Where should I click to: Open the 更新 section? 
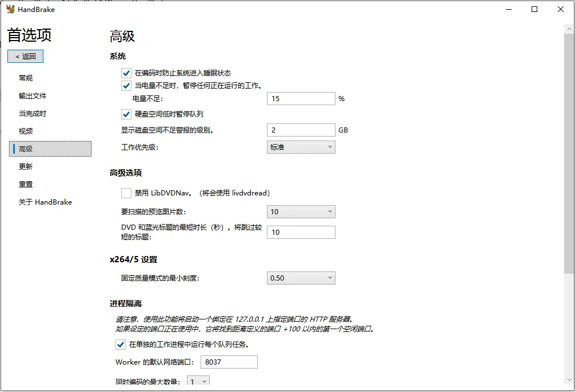pos(26,166)
